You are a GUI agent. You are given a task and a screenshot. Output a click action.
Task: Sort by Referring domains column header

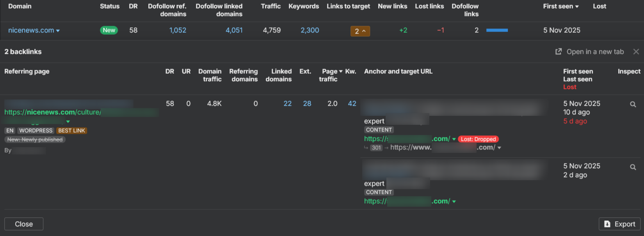[x=244, y=75]
